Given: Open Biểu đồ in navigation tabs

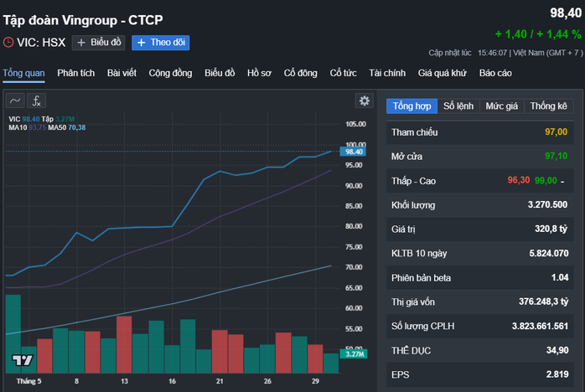Looking at the screenshot, I should click(x=220, y=73).
